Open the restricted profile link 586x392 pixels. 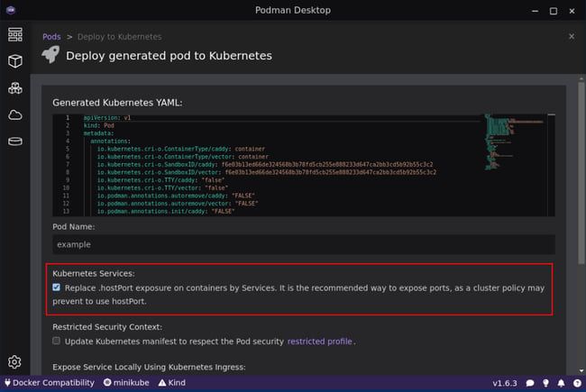pos(319,342)
